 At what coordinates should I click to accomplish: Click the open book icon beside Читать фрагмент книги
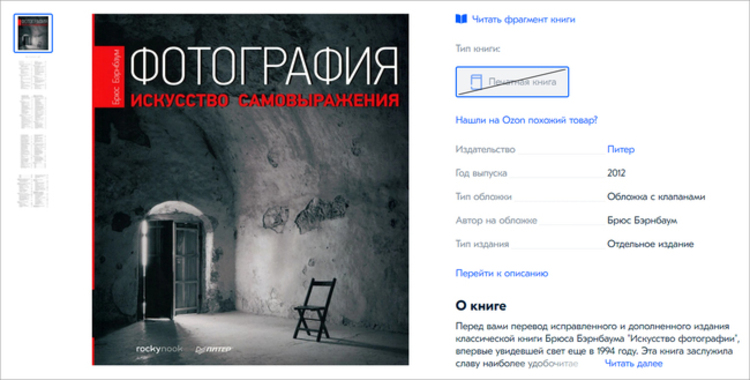[461, 20]
